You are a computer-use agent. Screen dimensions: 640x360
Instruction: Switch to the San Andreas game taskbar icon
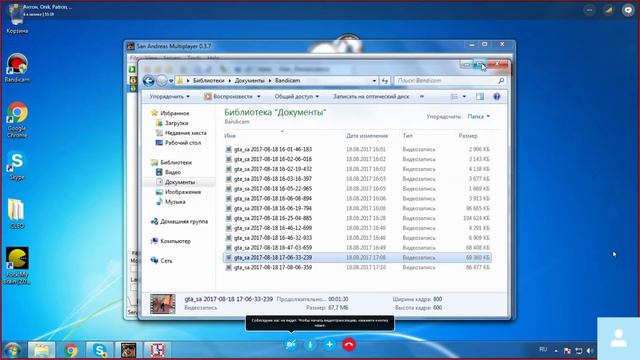[x=129, y=350]
